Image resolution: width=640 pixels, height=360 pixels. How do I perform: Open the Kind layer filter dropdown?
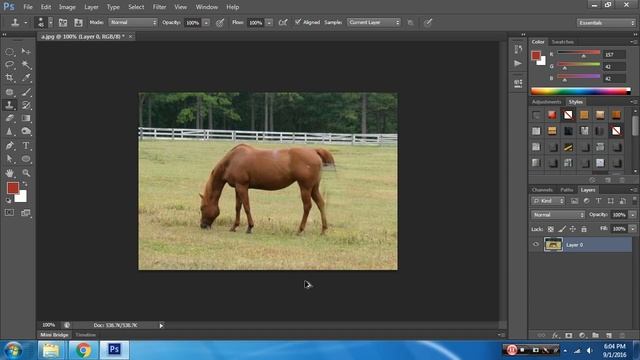click(548, 201)
